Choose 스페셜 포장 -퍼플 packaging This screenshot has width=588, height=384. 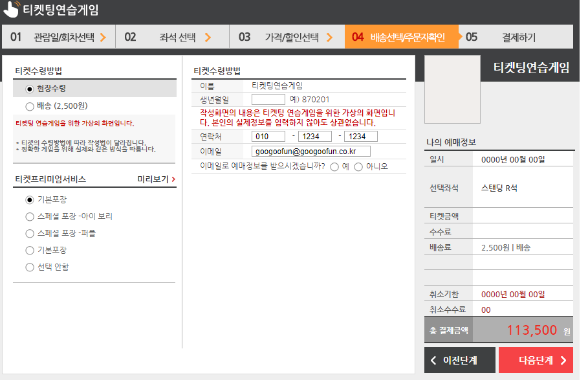pyautogui.click(x=29, y=233)
